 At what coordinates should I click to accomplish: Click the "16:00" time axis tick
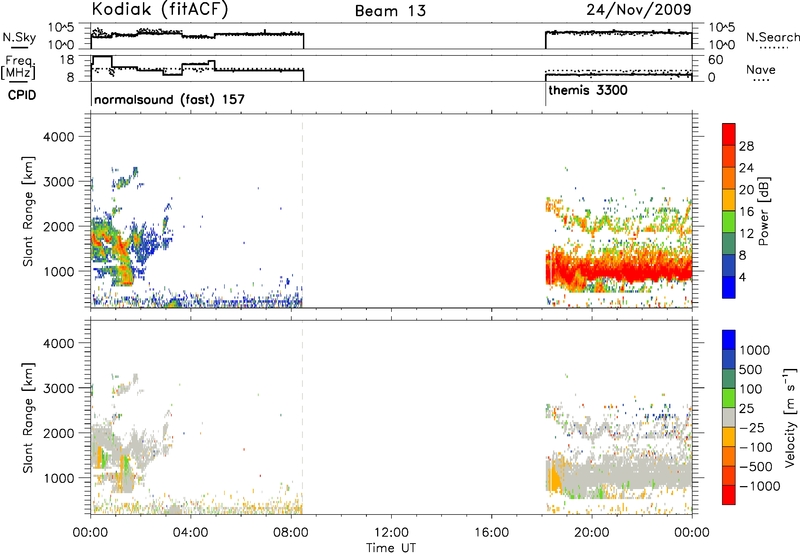(491, 533)
